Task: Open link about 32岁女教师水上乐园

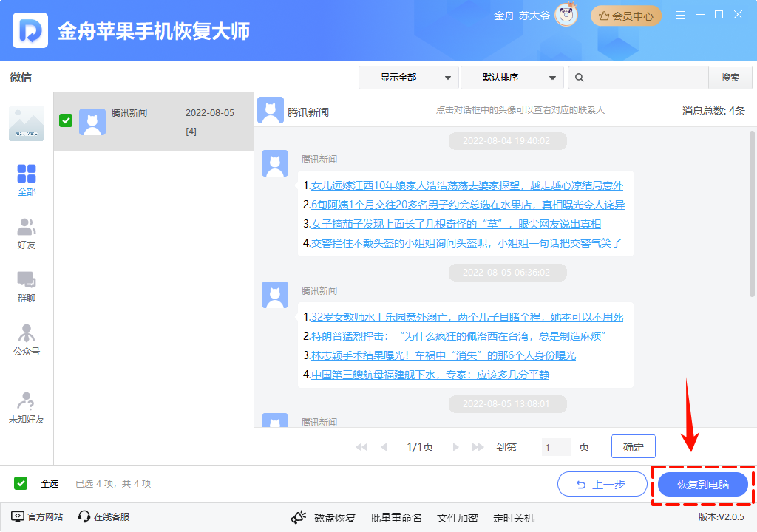Action: 467,317
